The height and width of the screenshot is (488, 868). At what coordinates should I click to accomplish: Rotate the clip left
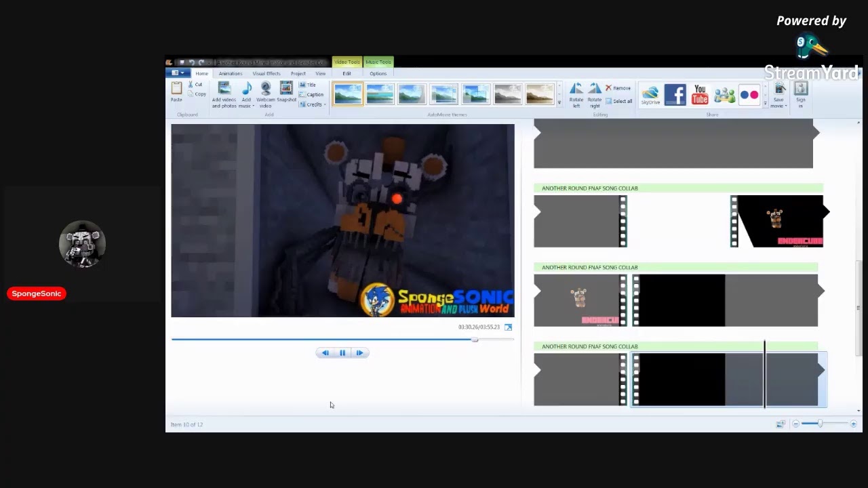click(576, 95)
